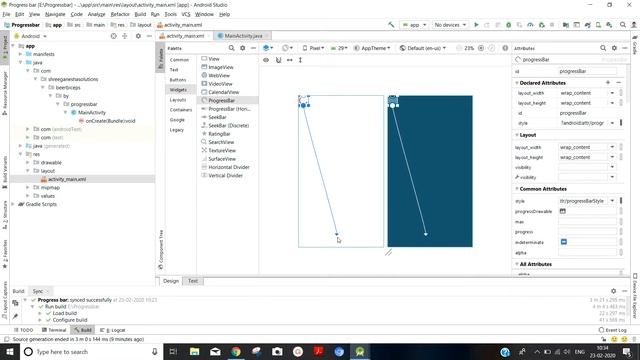640x360 pixels.
Task: Click the progressBar id input field
Action: pos(587,71)
